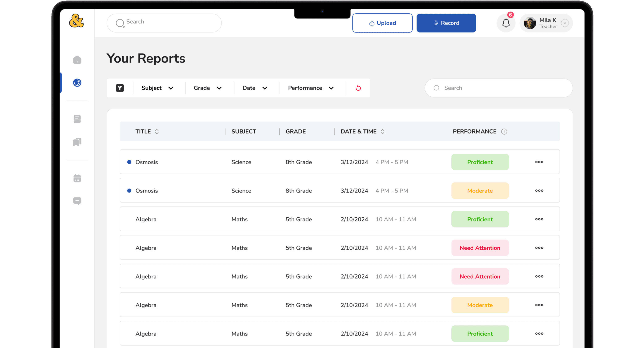Open the document notes sidebar icon
The width and height of the screenshot is (644, 348).
[77, 119]
